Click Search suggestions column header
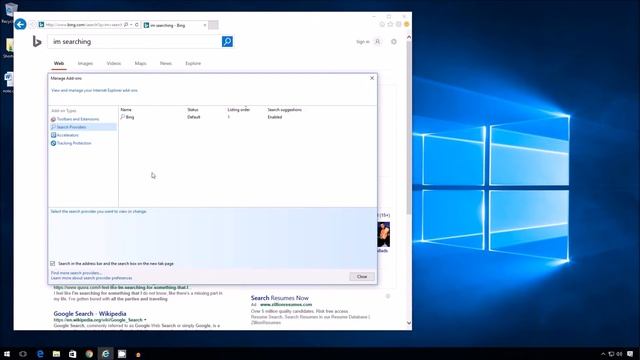Screen dimensions: 640x360 click(284, 110)
